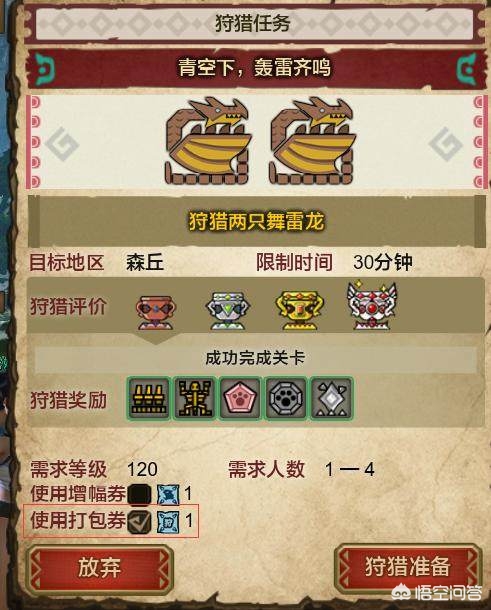Go to previous quest with left arrow
This screenshot has width=491, height=610.
click(x=62, y=144)
